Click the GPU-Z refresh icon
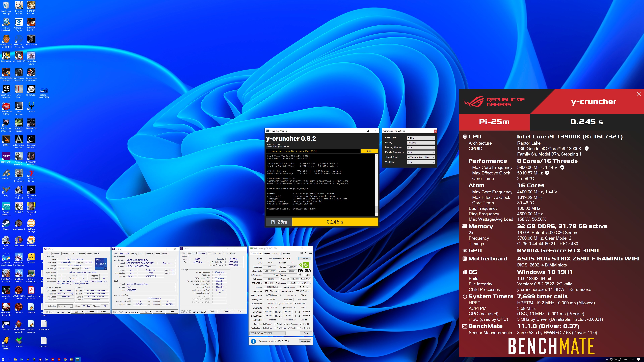This screenshot has height=362, width=644. (x=306, y=253)
